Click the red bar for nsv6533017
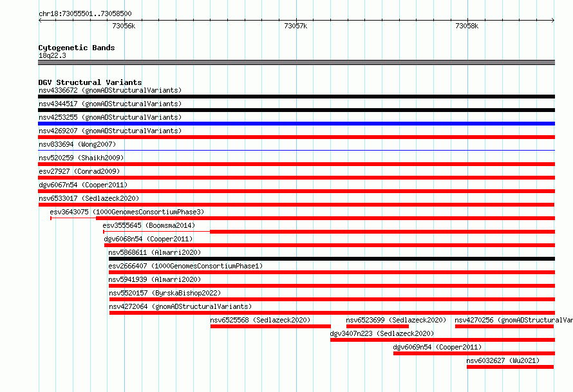The height and width of the screenshot is (392, 573). tap(296, 205)
